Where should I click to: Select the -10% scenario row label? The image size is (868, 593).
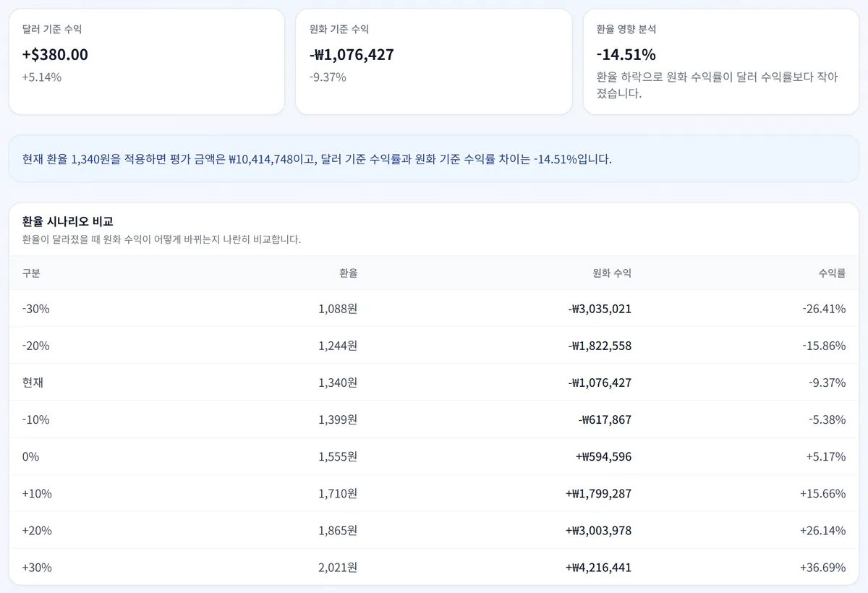(x=36, y=419)
